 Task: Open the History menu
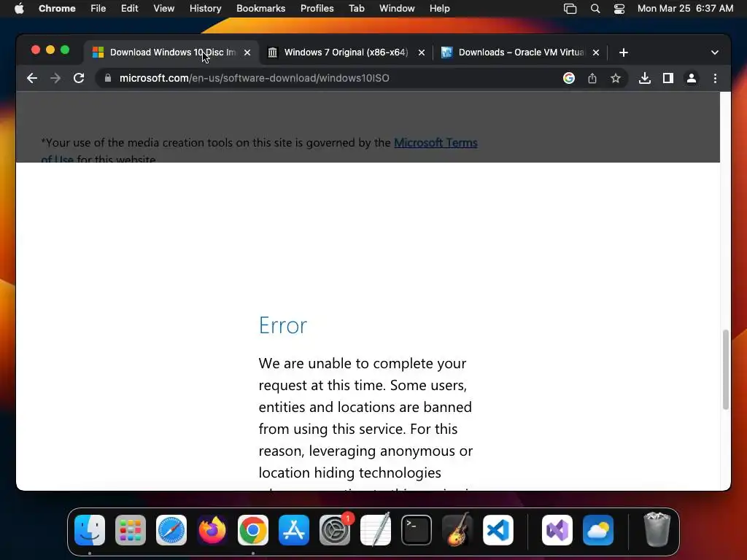(x=205, y=9)
